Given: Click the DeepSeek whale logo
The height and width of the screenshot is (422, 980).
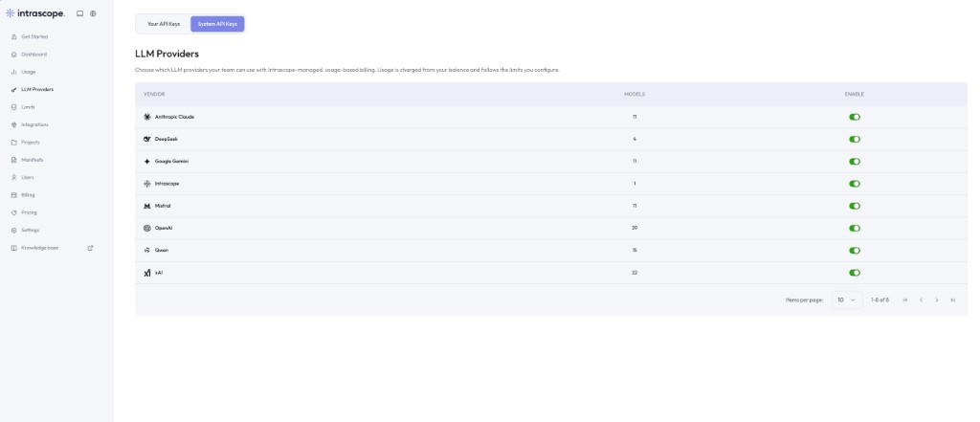Looking at the screenshot, I should coord(146,139).
